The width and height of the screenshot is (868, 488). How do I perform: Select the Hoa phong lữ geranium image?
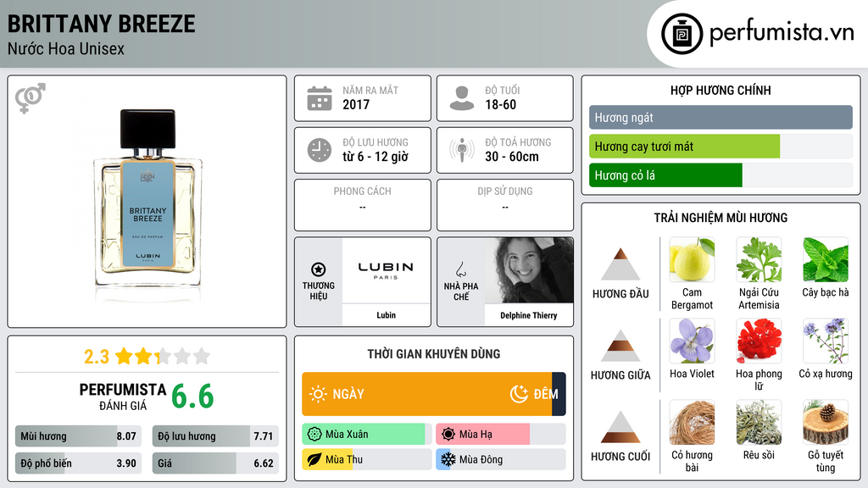759,341
